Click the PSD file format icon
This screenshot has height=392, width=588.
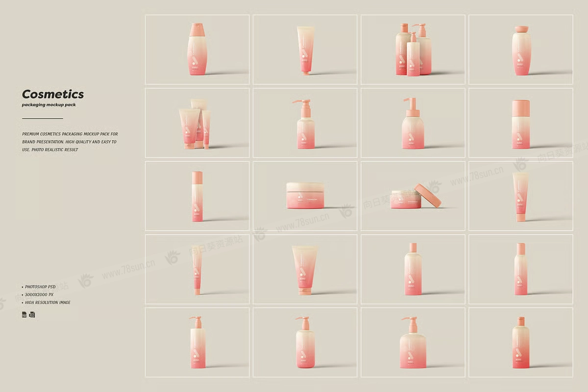pyautogui.click(x=24, y=315)
